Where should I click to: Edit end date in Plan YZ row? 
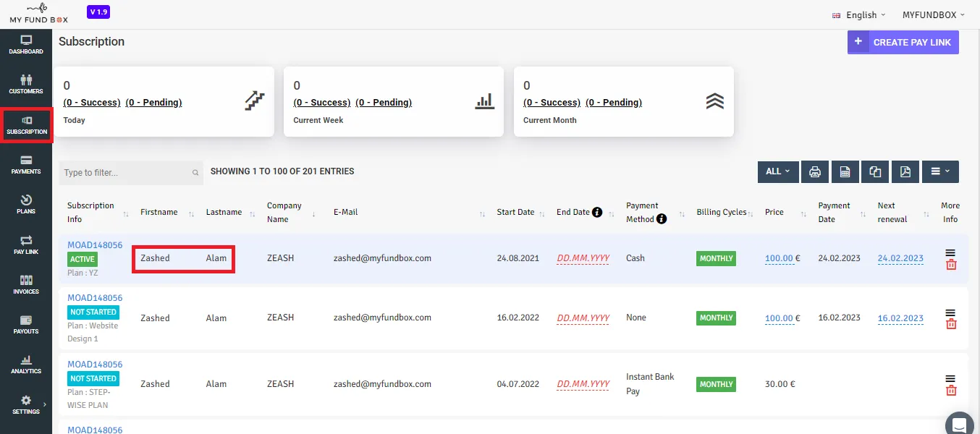click(583, 258)
